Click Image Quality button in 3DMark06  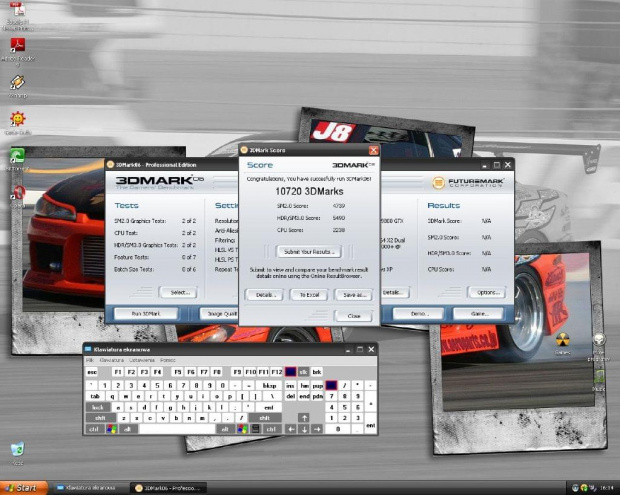coord(219,313)
